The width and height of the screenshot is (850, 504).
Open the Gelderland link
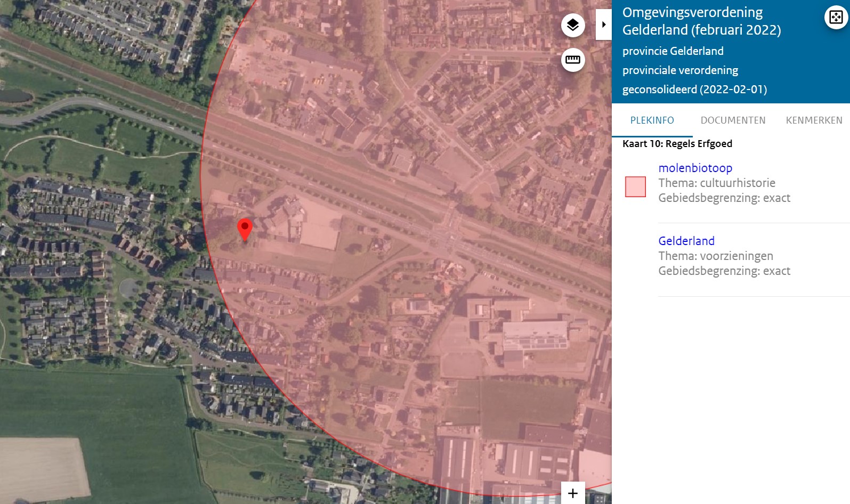tap(686, 241)
